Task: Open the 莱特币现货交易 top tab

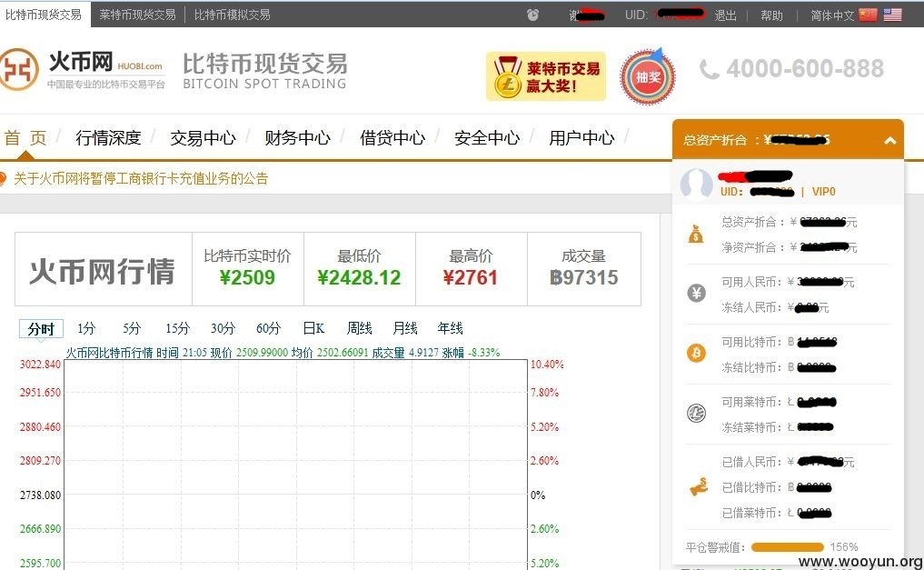Action: point(137,15)
